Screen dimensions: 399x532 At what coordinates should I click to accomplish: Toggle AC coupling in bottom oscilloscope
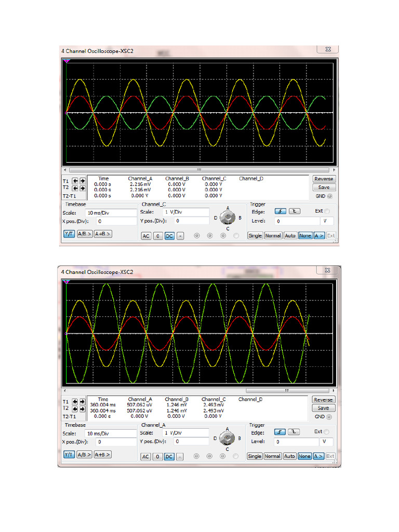tap(146, 457)
